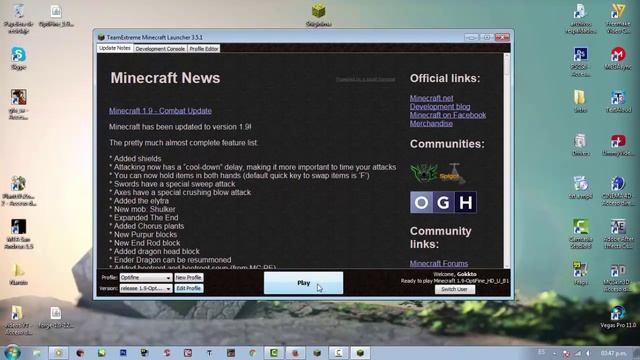Viewport: 640px width, 360px height.
Task: Show hidden system tray icons arrow
Action: pos(554,353)
